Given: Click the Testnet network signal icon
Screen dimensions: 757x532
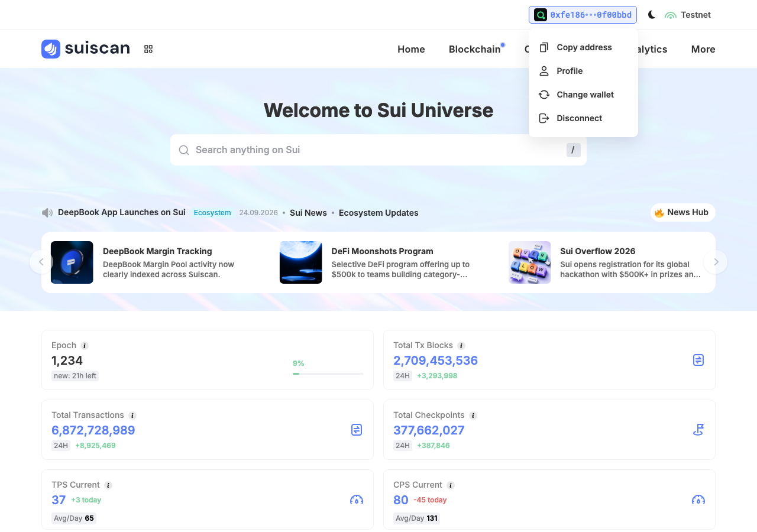Looking at the screenshot, I should 671,15.
